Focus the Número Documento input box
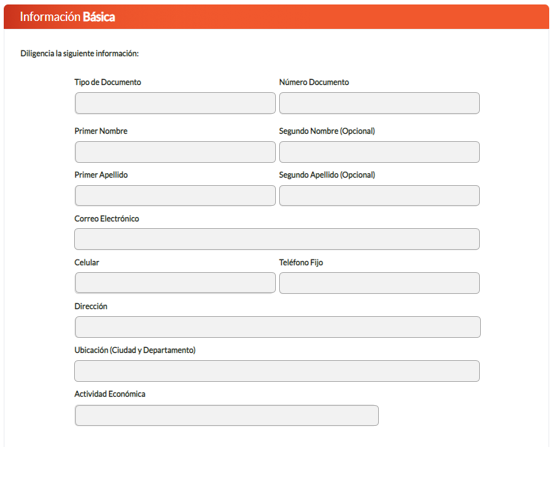The image size is (553, 483). (379, 103)
